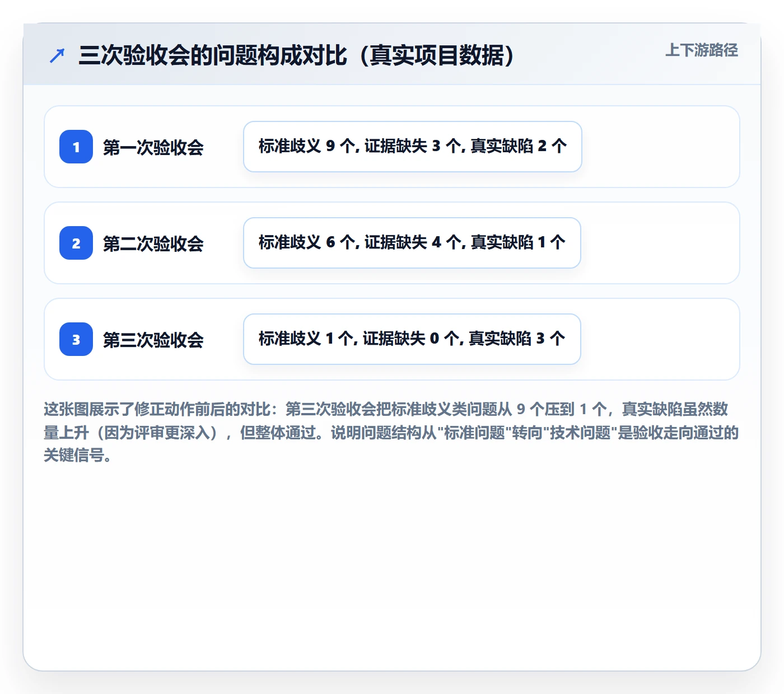Click the heading 三次验收会的问题构成对比
The image size is (784, 694).
[297, 55]
